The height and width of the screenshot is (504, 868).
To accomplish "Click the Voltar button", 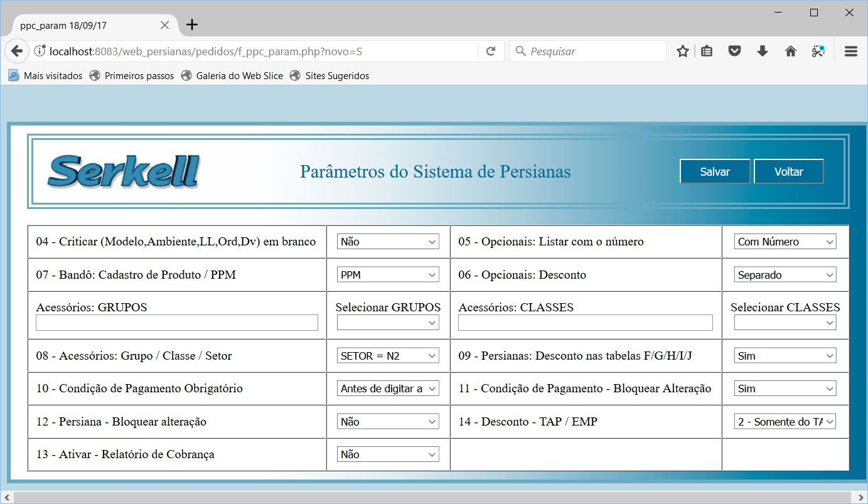I will [x=789, y=171].
